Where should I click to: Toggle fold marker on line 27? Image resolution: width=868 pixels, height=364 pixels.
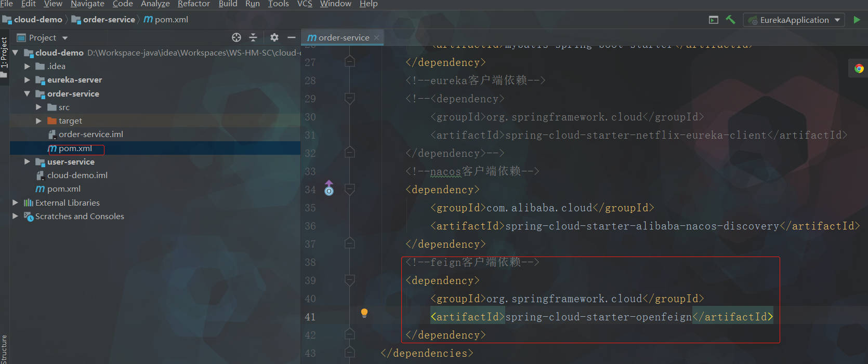click(350, 62)
